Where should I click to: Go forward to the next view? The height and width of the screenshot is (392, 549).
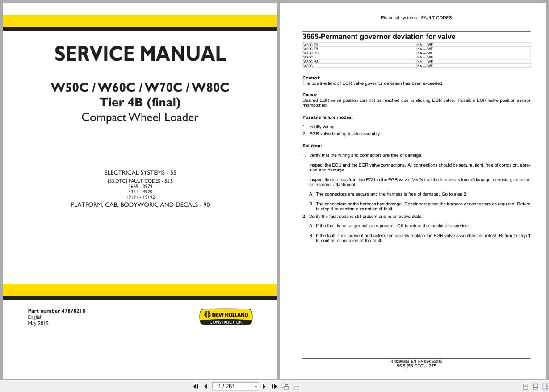[295, 386]
